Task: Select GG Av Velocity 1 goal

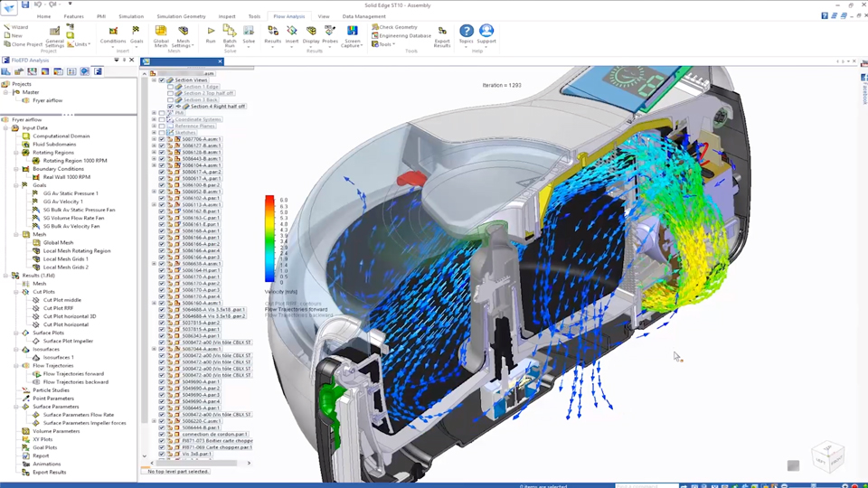Action: tap(62, 202)
